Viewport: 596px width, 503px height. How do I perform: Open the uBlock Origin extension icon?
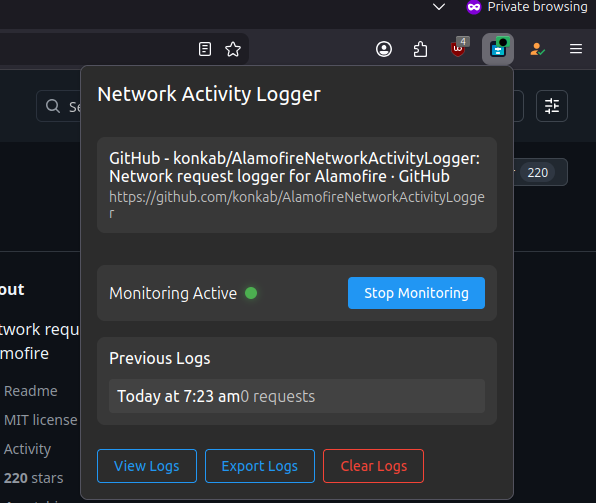pos(459,48)
